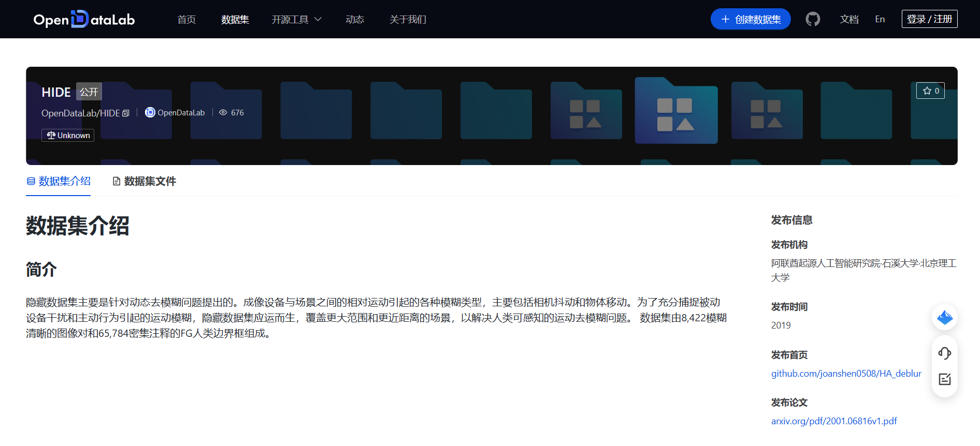
Task: Click the 发布论文 label
Action: pyautogui.click(x=789, y=403)
